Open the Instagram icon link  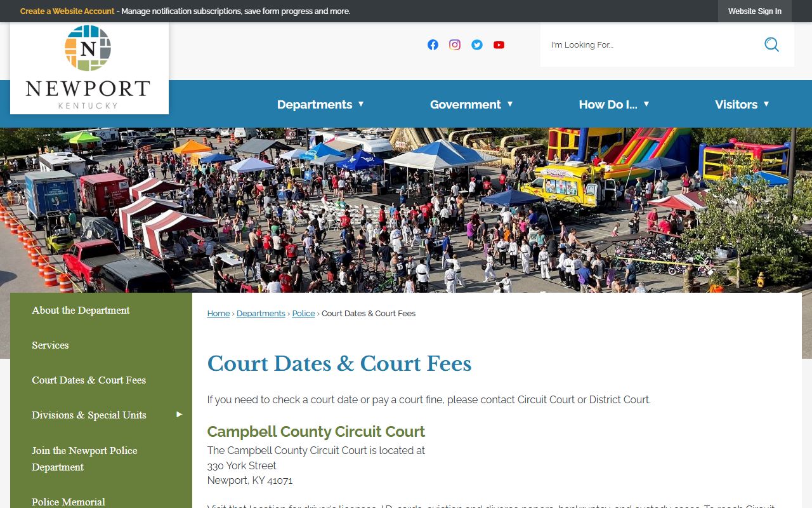[x=455, y=44]
